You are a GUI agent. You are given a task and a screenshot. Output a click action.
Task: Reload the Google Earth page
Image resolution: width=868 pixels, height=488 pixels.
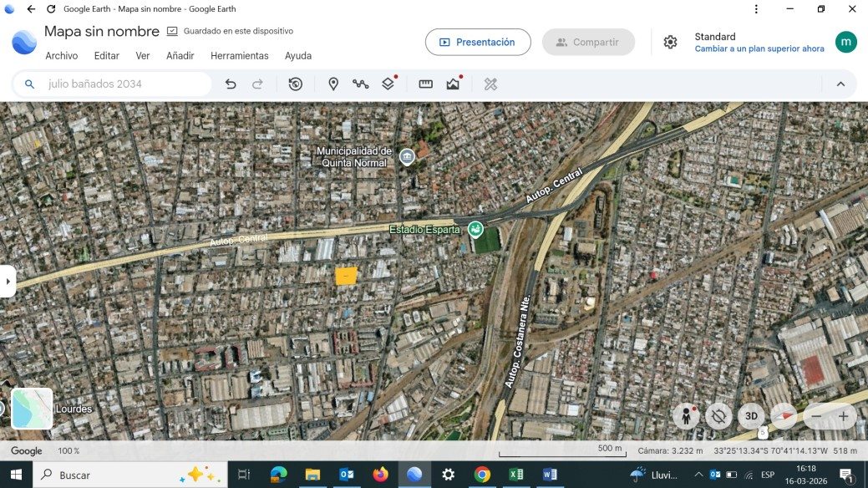tap(51, 9)
